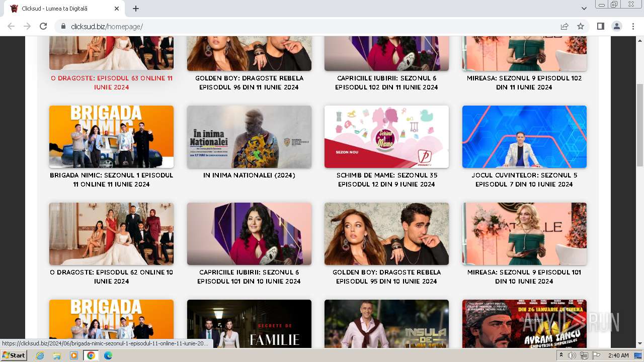Share this page using the share icon
Viewport: 644px width, 362px height.
(x=565, y=26)
